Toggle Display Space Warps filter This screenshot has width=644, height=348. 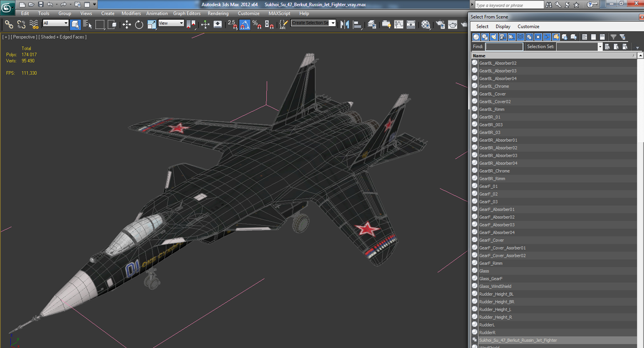tap(520, 37)
